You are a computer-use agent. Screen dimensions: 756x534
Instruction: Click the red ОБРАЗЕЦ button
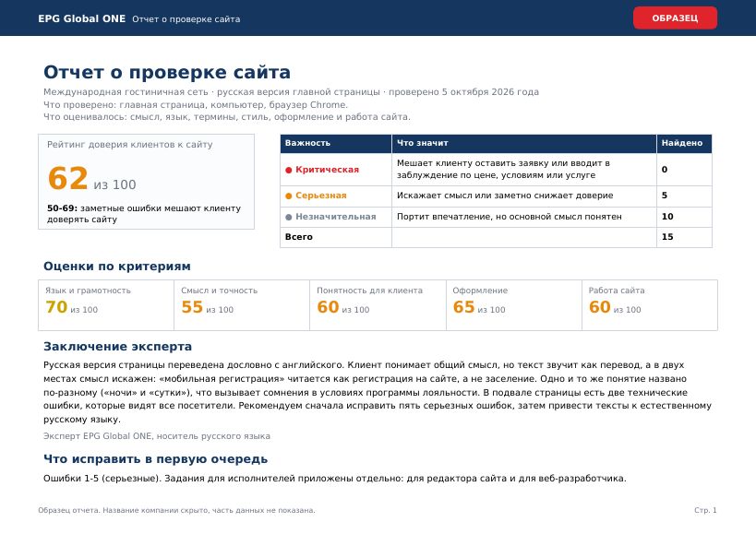(675, 18)
